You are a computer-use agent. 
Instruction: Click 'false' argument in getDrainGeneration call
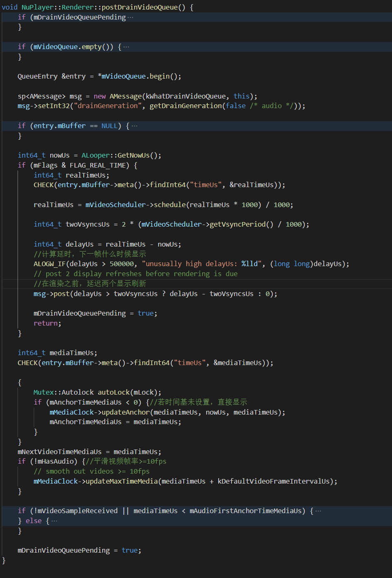click(236, 106)
